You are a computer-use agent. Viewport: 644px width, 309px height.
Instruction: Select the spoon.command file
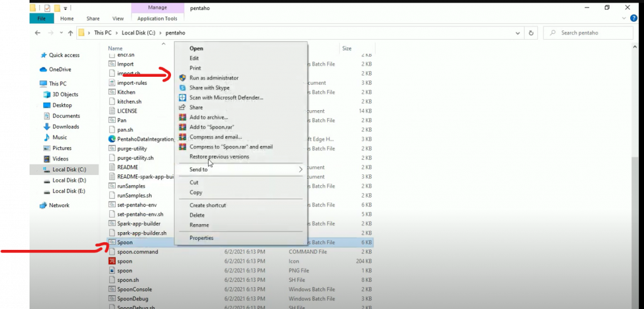pos(138,252)
